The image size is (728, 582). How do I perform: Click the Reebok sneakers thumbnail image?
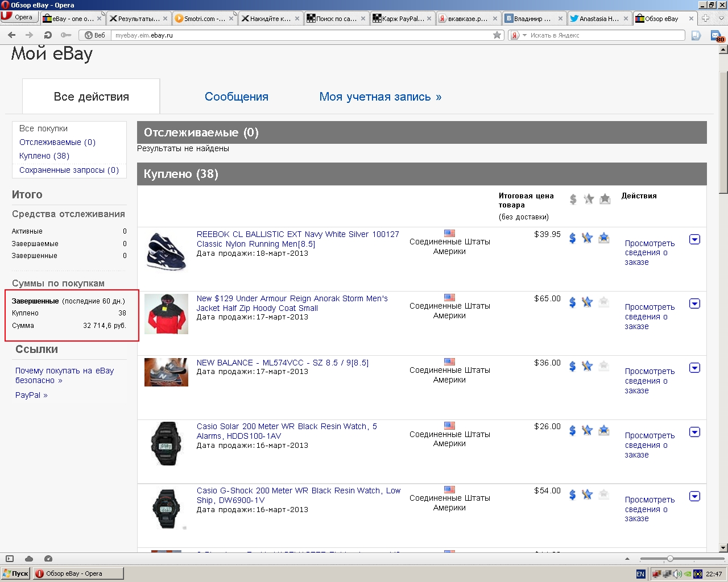(166, 251)
